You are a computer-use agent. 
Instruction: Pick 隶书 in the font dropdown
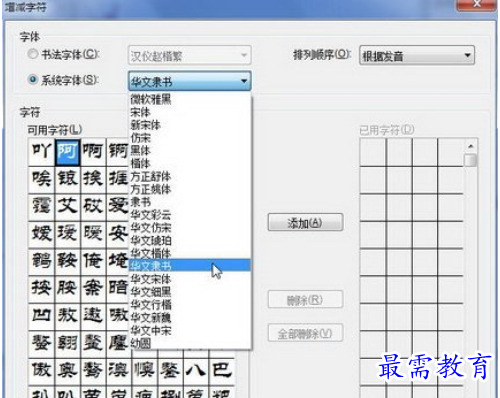pos(190,202)
